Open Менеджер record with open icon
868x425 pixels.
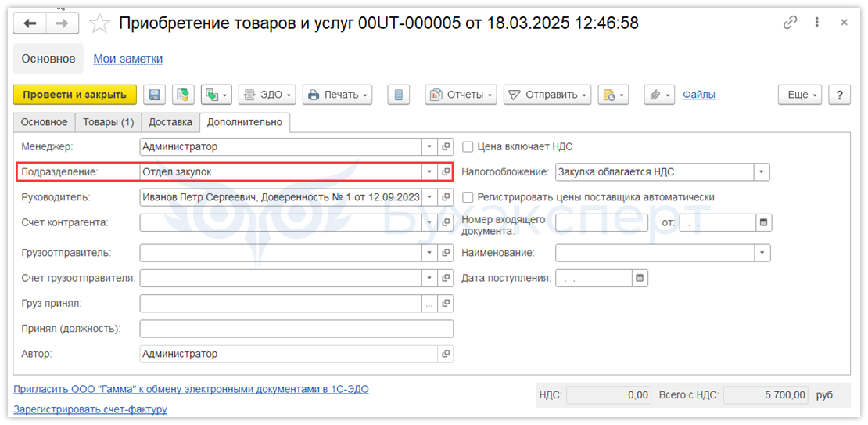(x=446, y=147)
